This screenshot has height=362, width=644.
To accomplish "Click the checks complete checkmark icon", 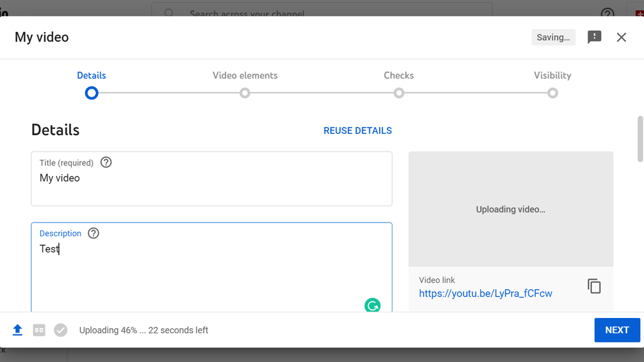I will pyautogui.click(x=60, y=329).
